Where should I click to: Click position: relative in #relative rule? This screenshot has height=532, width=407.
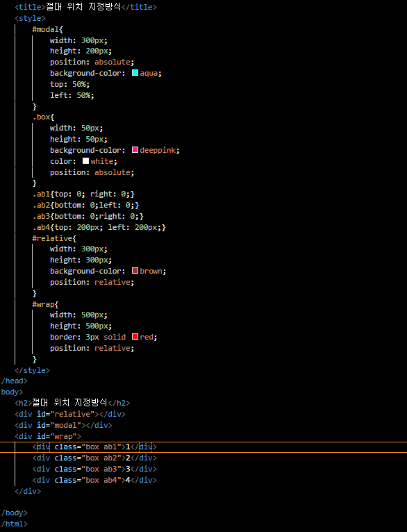coord(92,282)
